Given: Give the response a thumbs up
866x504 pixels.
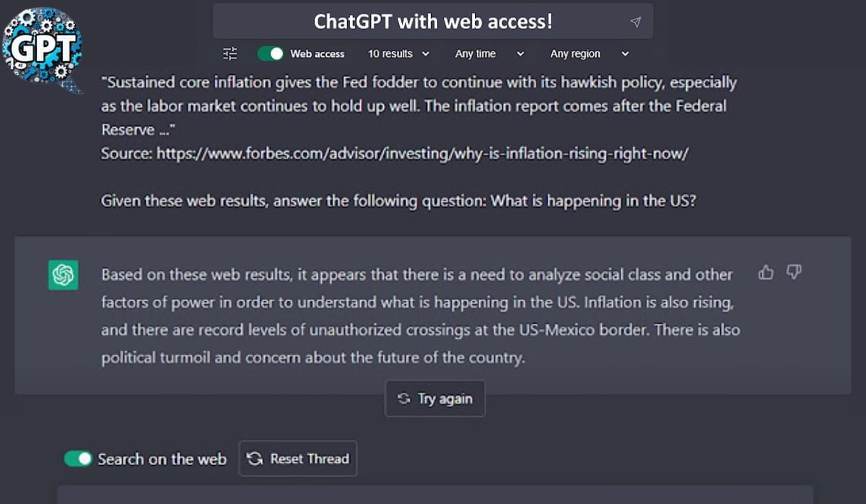Looking at the screenshot, I should click(766, 273).
